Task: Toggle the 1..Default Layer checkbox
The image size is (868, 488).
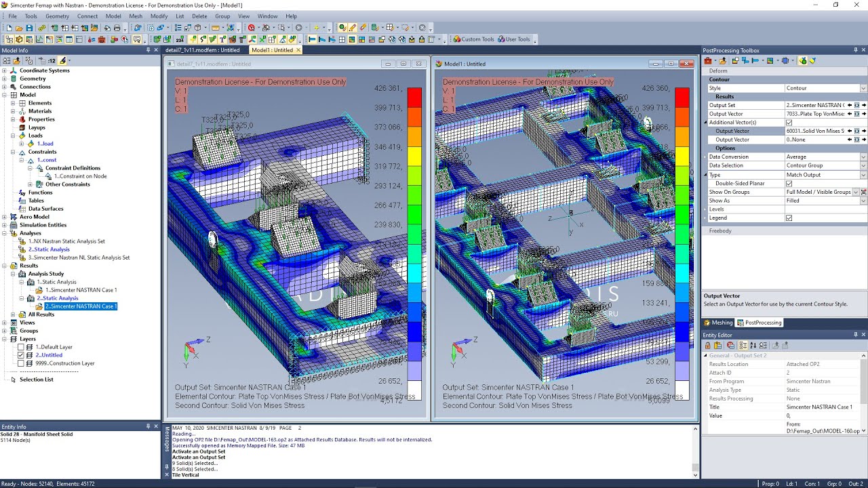Action: pyautogui.click(x=21, y=347)
